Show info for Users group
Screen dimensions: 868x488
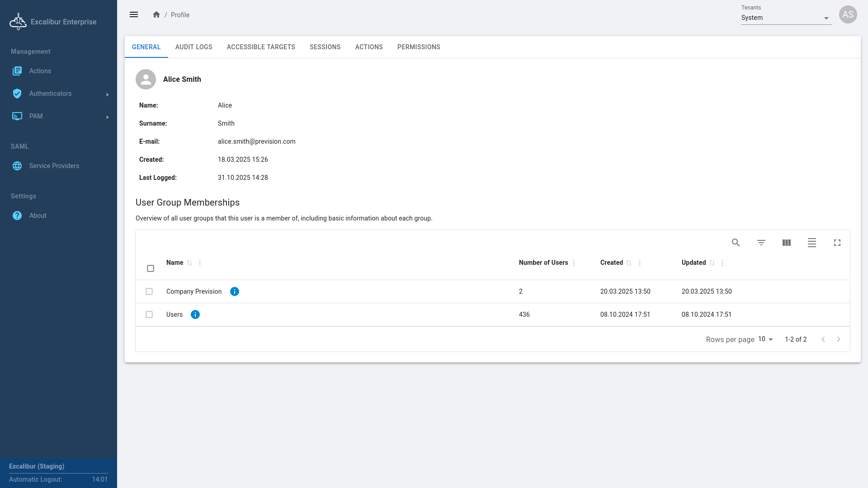195,314
